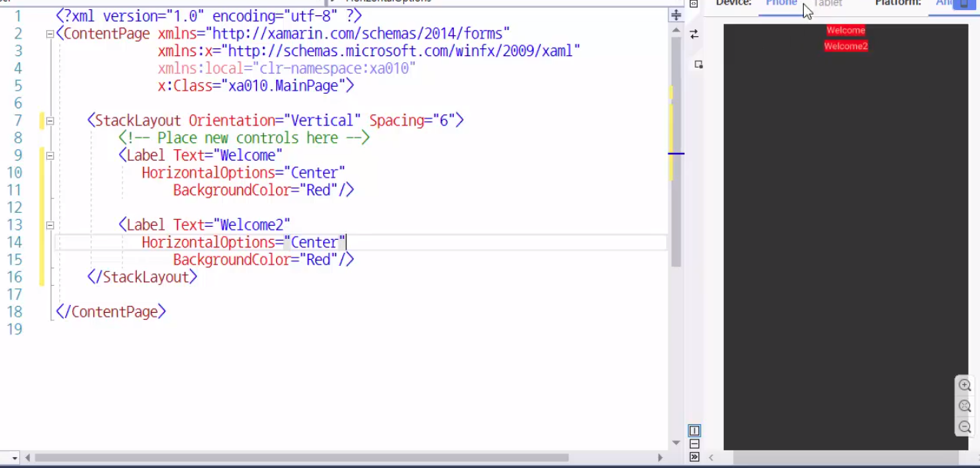Click the square icon below the swap arrows
The height and width of the screenshot is (468, 980).
click(698, 65)
